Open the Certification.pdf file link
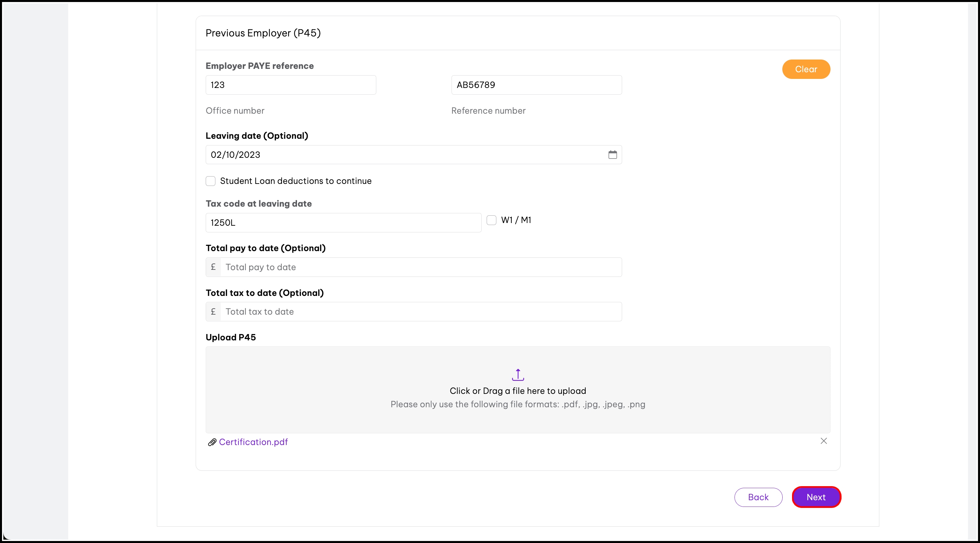Image resolution: width=980 pixels, height=543 pixels. pos(254,442)
